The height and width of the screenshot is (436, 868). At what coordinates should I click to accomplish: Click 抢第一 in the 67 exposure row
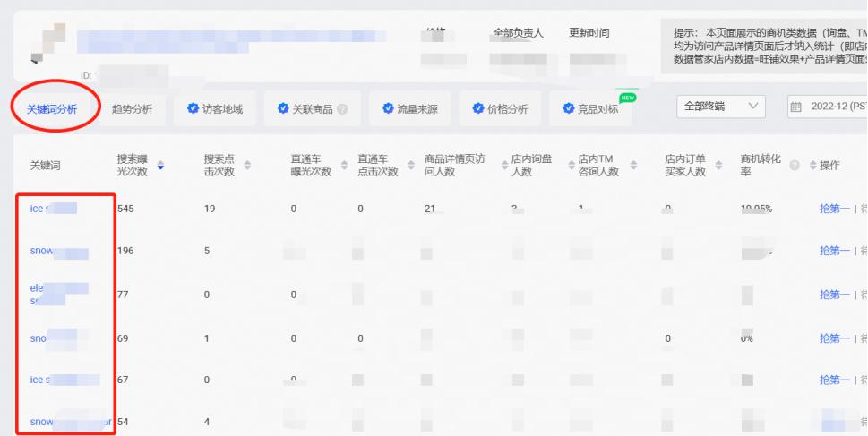[834, 380]
